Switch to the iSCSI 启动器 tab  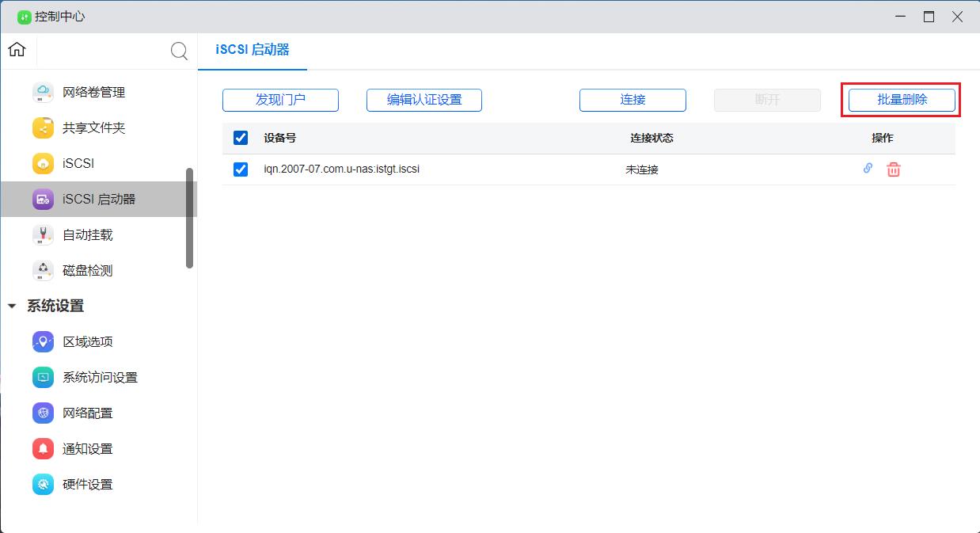point(253,49)
